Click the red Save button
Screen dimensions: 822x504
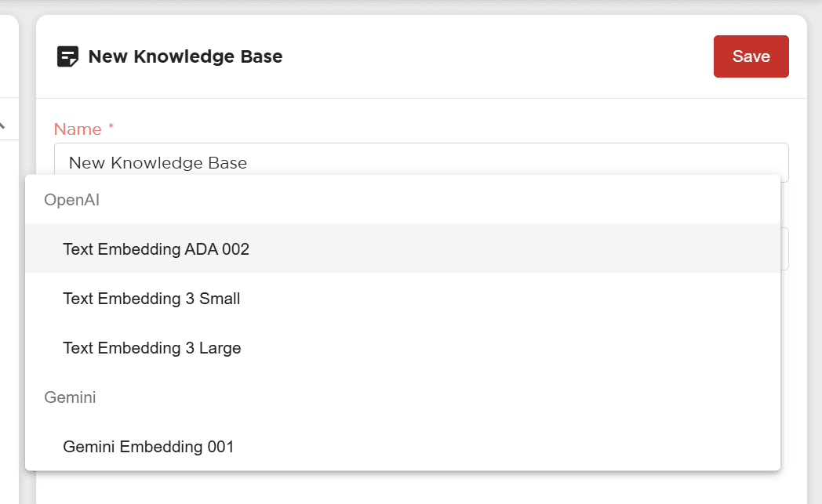[751, 56]
